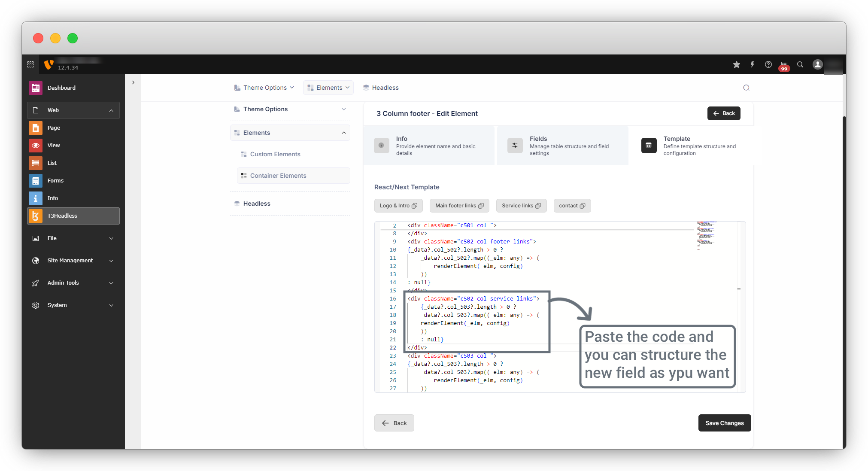Image resolution: width=868 pixels, height=471 pixels.
Task: Click the search magnifier icon in top bar
Action: (800, 64)
